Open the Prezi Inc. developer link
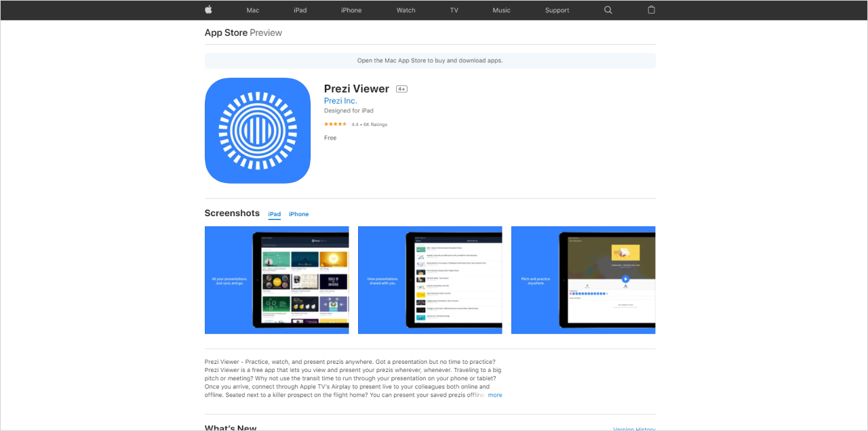 coord(340,101)
